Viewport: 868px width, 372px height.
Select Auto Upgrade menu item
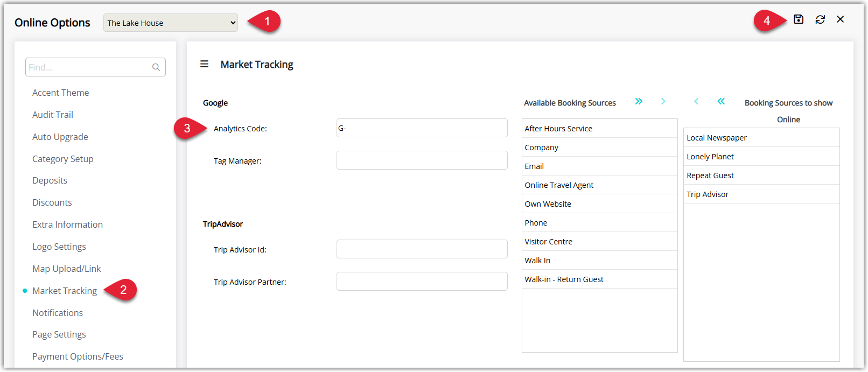coord(60,137)
